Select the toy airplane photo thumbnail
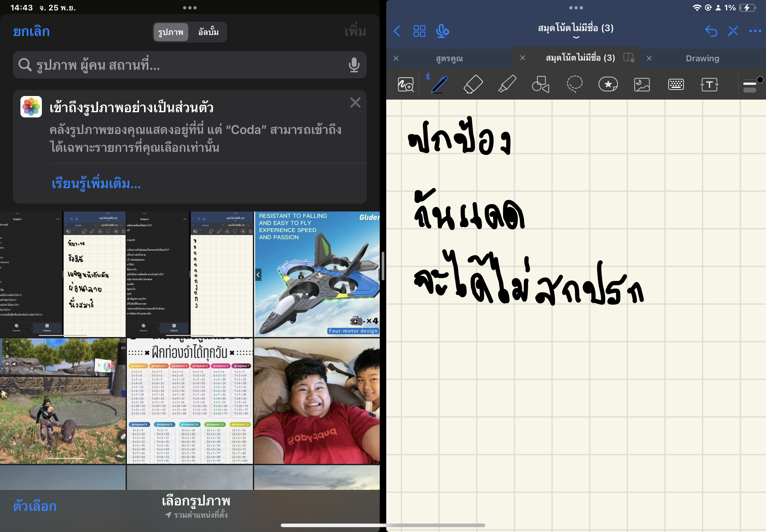766x532 pixels. tap(317, 273)
